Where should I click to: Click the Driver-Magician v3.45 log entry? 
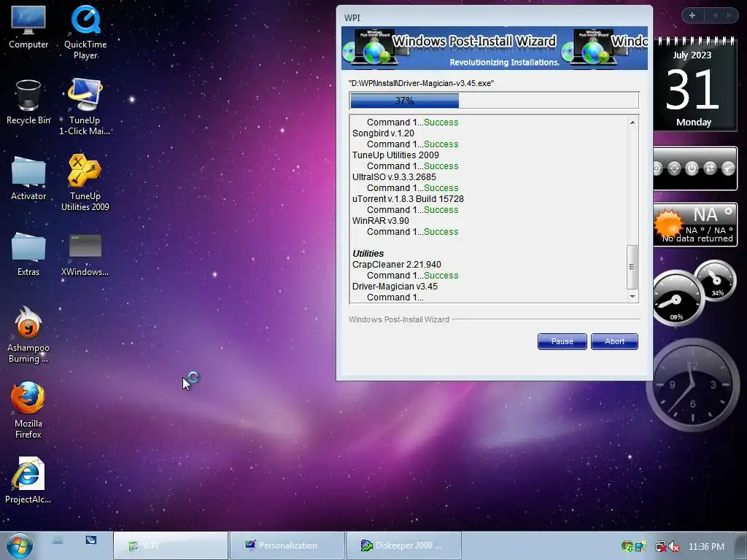395,287
